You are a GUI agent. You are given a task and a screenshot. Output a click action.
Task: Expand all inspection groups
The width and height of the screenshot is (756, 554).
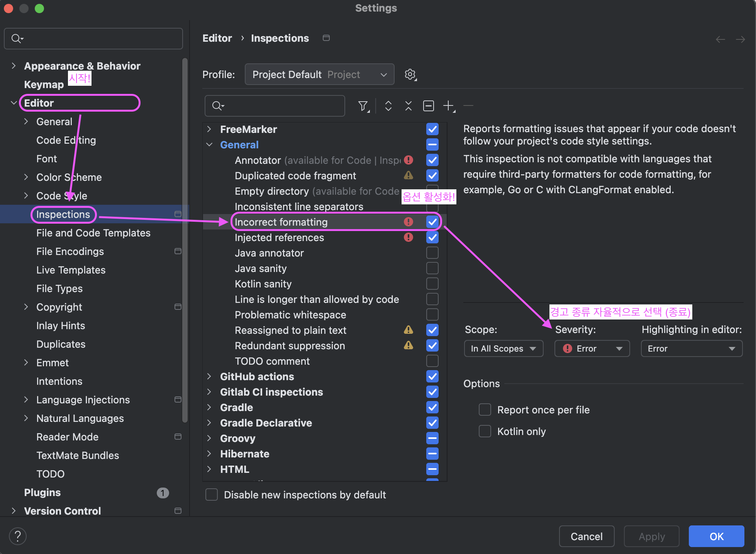pos(388,105)
